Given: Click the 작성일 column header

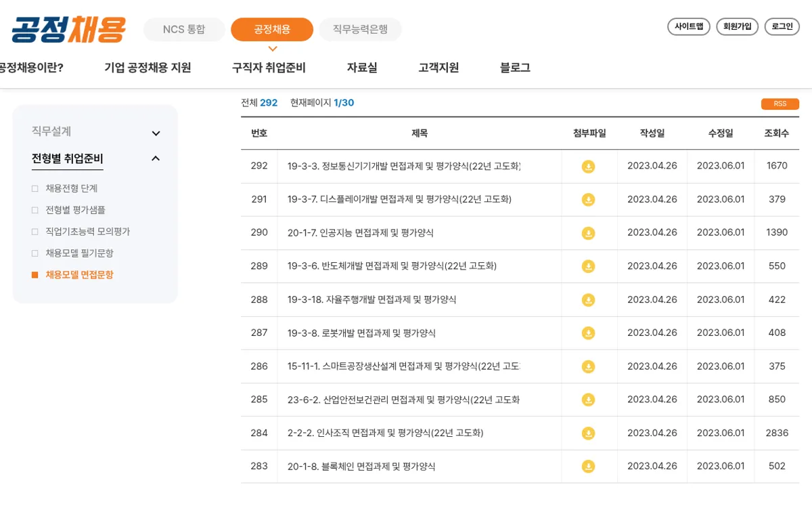Looking at the screenshot, I should pyautogui.click(x=652, y=133).
